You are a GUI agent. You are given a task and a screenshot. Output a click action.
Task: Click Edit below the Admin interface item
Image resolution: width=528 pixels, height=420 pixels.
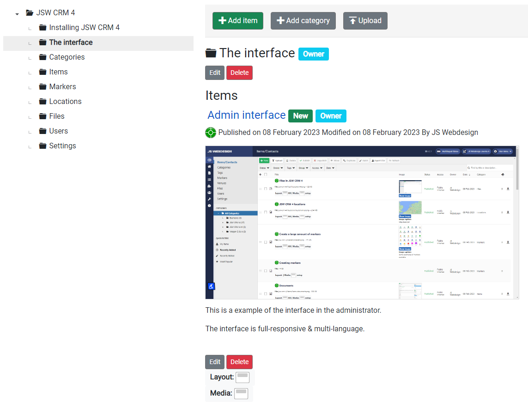[215, 362]
